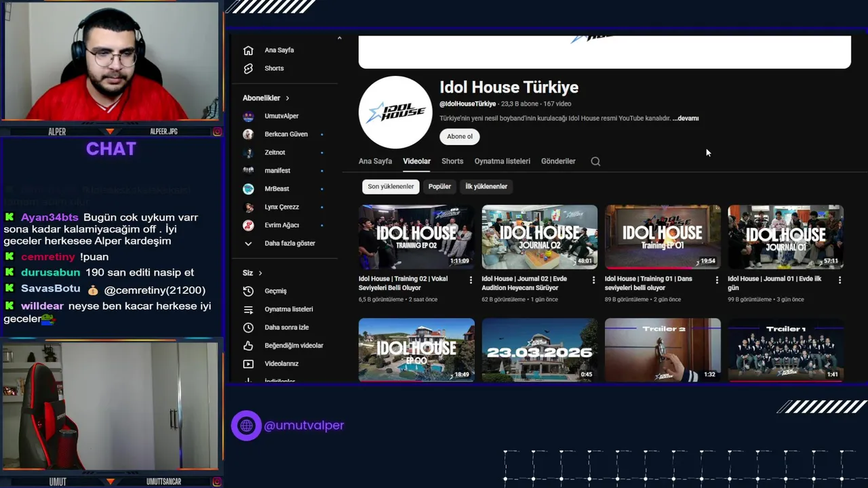The width and height of the screenshot is (868, 488).
Task: Open the Shorts icon in sidebar
Action: (x=248, y=68)
